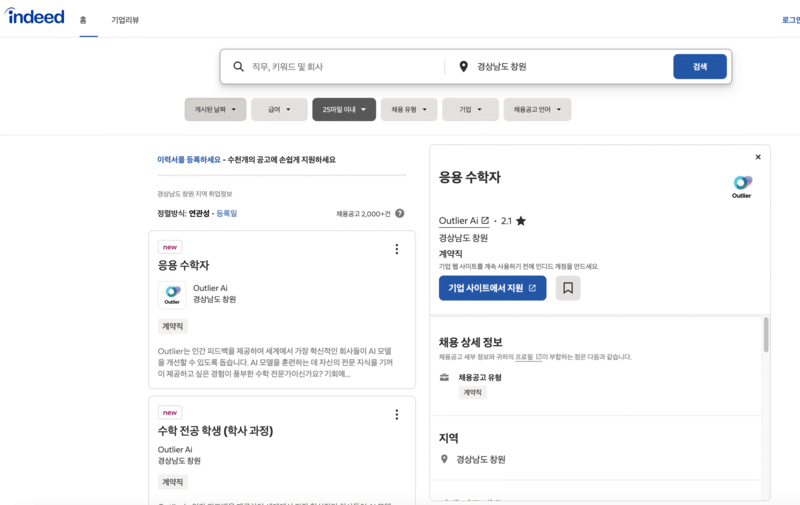Click Outlier company logo in detail panel
The image size is (800, 505).
(742, 187)
